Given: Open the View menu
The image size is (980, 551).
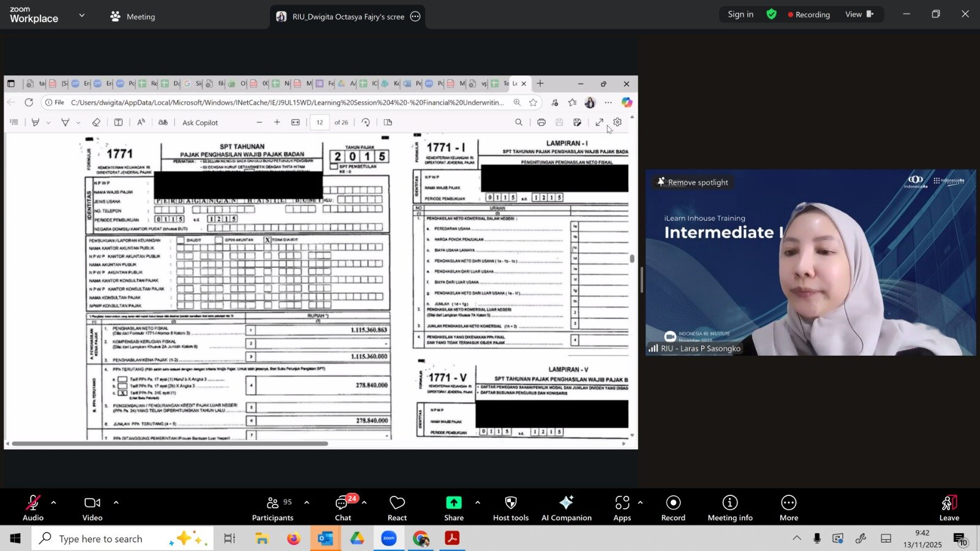Looking at the screenshot, I should tap(859, 15).
